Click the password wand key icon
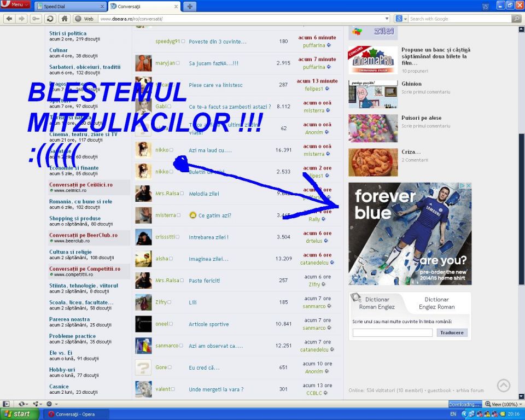The image size is (525, 420). point(36,19)
